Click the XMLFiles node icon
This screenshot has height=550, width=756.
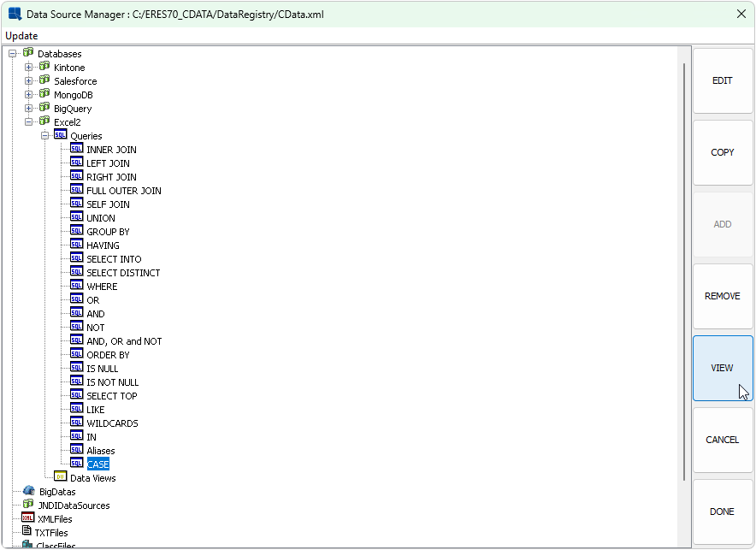point(28,518)
